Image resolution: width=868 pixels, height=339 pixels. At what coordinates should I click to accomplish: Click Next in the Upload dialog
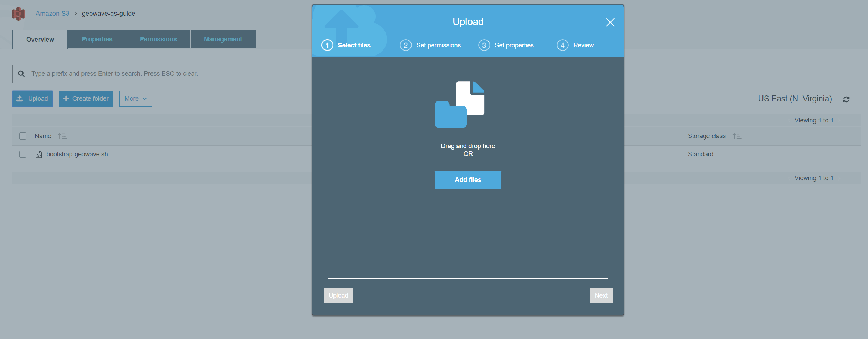coord(601,295)
